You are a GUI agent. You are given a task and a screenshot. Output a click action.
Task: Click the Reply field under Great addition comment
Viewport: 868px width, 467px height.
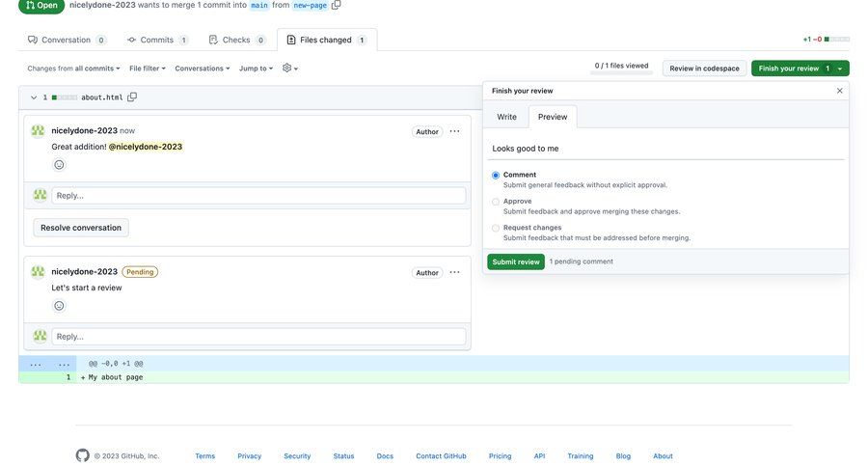point(258,196)
